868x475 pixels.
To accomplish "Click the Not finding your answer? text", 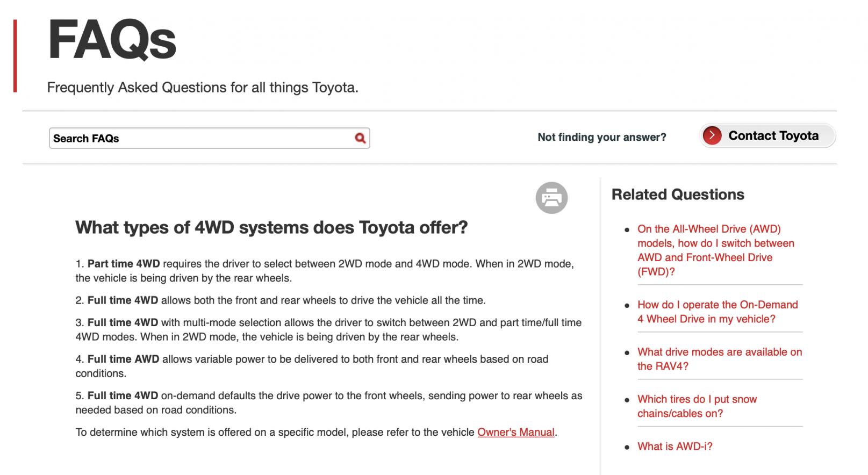I will [602, 137].
